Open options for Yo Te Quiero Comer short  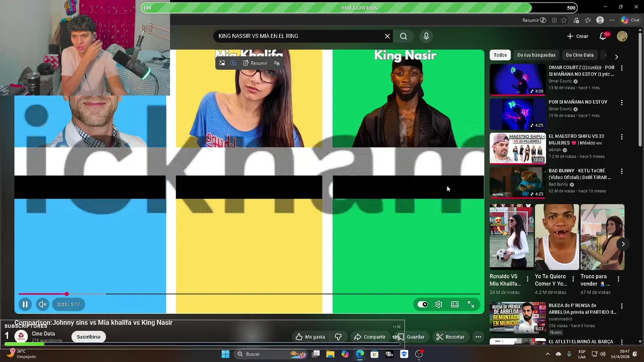pos(573,279)
